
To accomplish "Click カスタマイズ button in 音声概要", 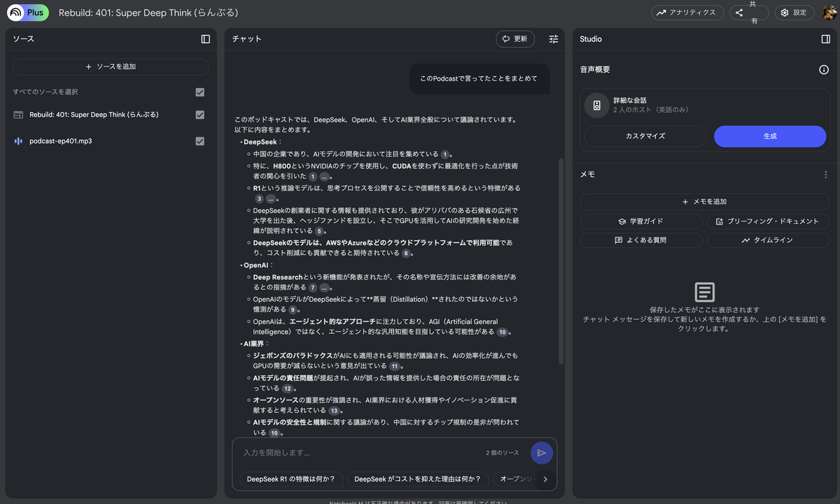I will (x=645, y=136).
